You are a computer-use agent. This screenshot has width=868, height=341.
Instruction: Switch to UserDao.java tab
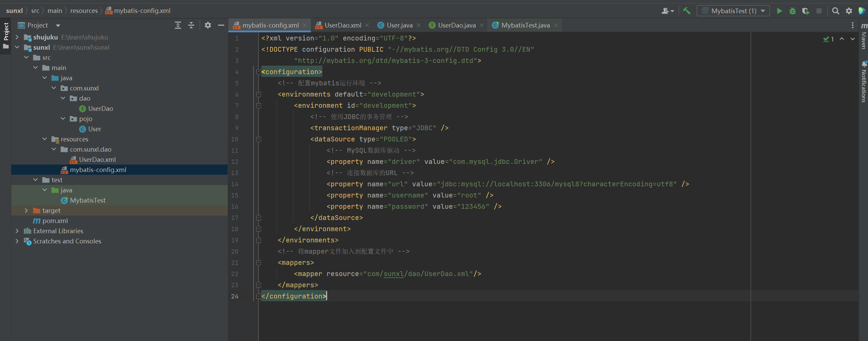[x=456, y=25]
